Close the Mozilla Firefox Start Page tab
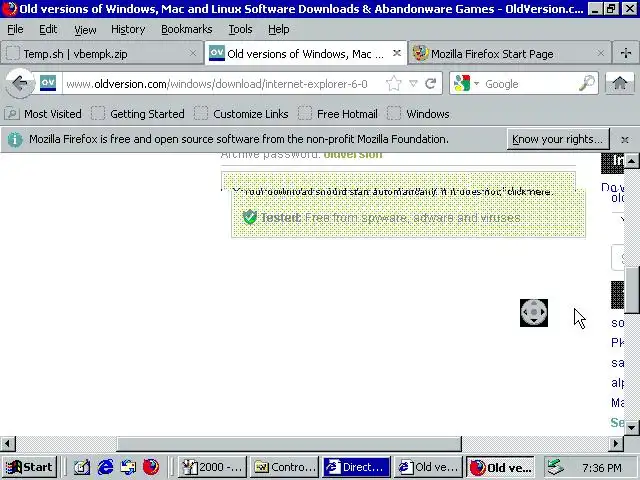Viewport: 640px width, 480px height. [601, 53]
